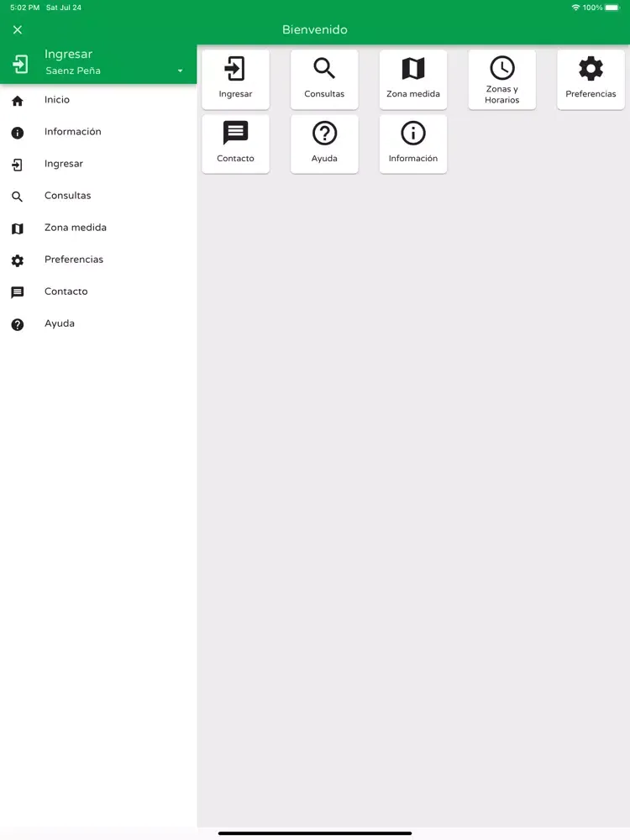This screenshot has width=630, height=840.
Task: Click the login icon beside the sidebar Ingresar row
Action: coord(17,165)
